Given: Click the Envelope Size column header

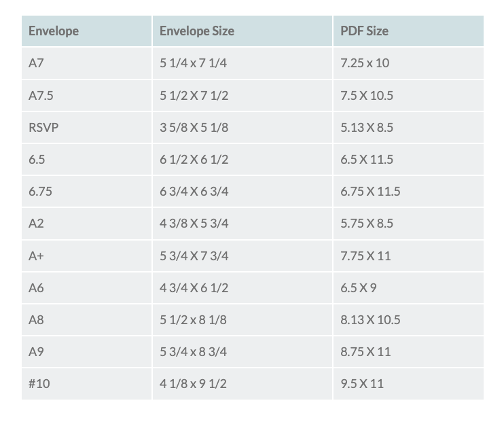Looking at the screenshot, I should (197, 31).
